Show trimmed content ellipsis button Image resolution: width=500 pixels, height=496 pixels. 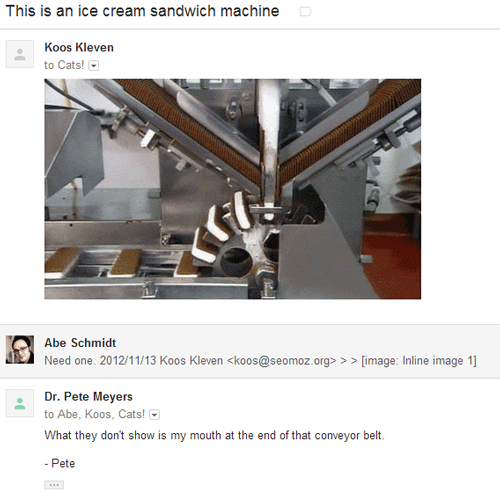coord(54,485)
